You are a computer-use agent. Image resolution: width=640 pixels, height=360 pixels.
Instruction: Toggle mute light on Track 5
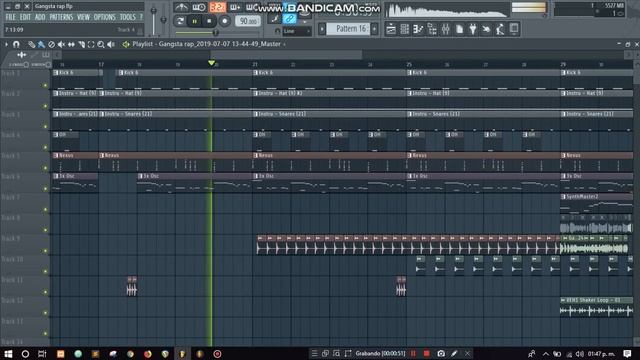(45, 168)
